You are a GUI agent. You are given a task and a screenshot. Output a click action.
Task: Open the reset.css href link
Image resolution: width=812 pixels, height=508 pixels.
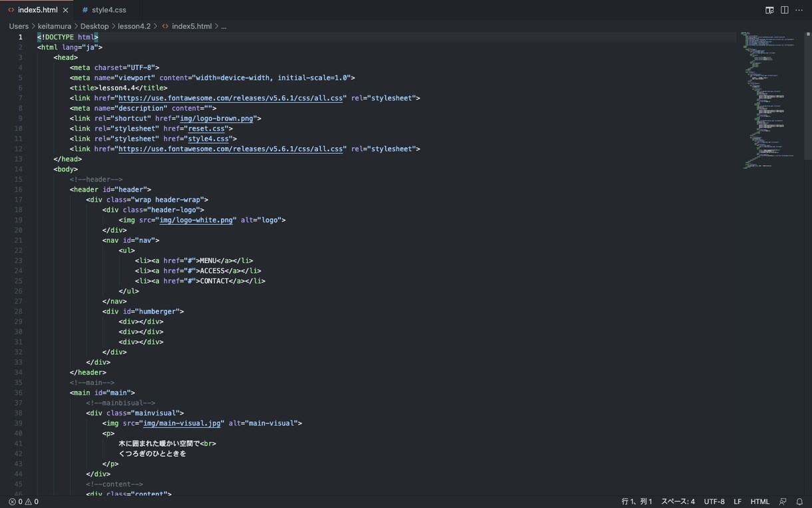pyautogui.click(x=208, y=128)
